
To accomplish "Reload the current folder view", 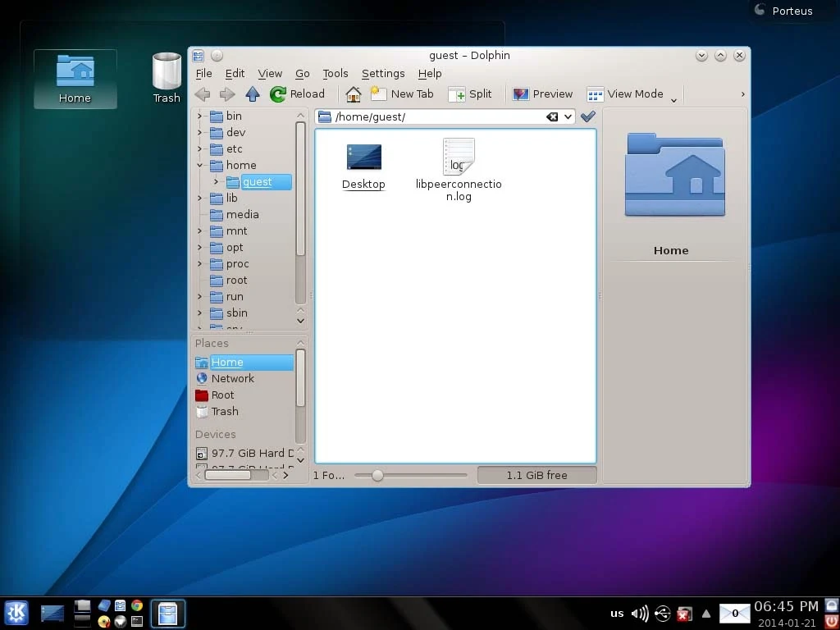I will tap(297, 94).
